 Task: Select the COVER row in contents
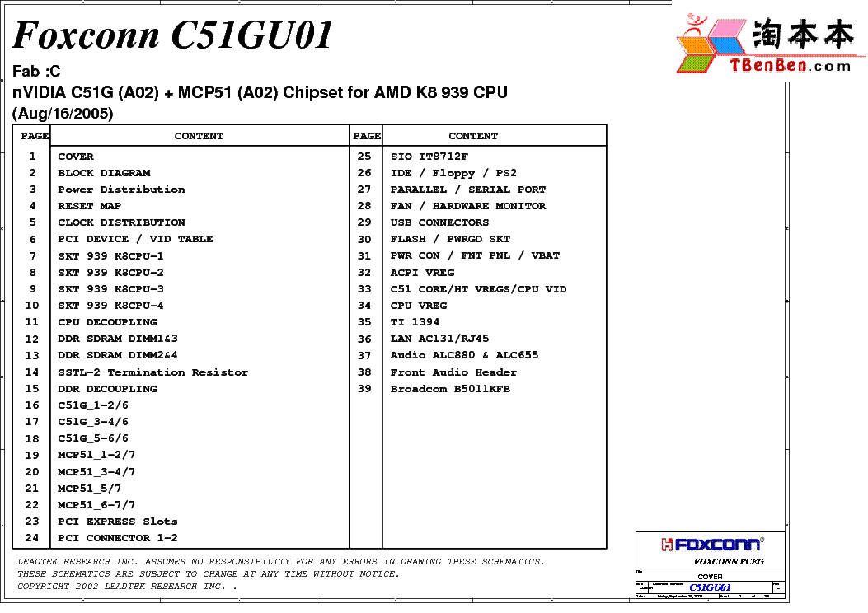76,157
